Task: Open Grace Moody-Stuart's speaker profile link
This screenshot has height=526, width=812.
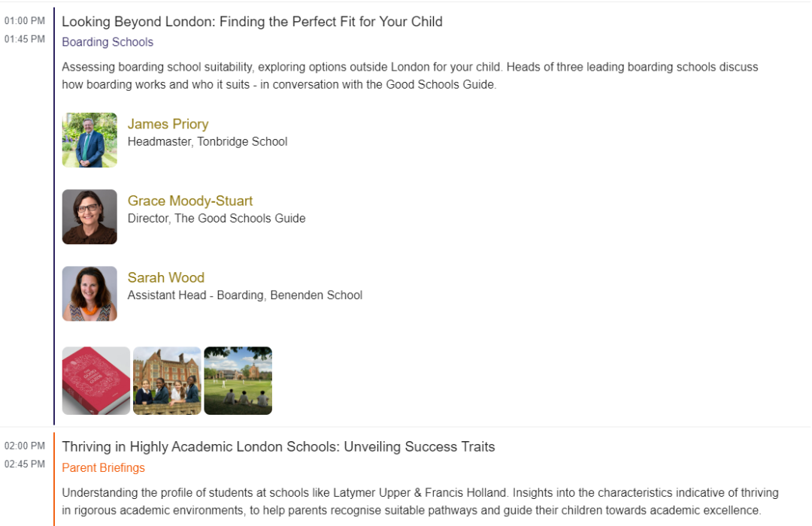Action: (x=190, y=201)
